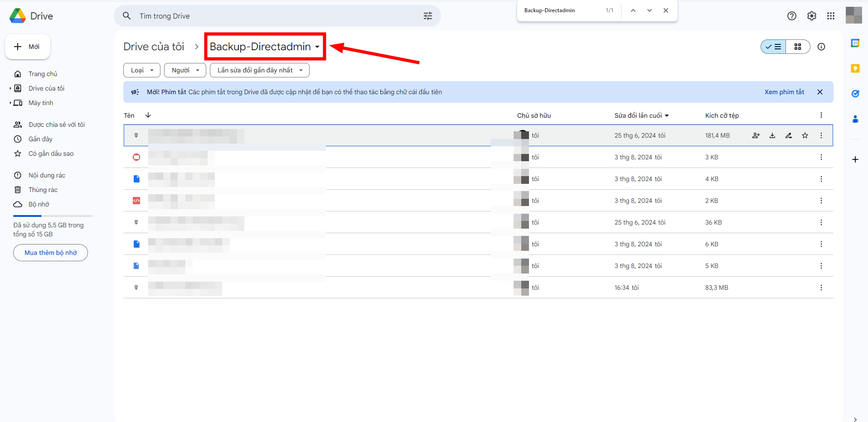Open more actions for 3 KB file
Viewport: 868px width, 422px height.
point(821,157)
